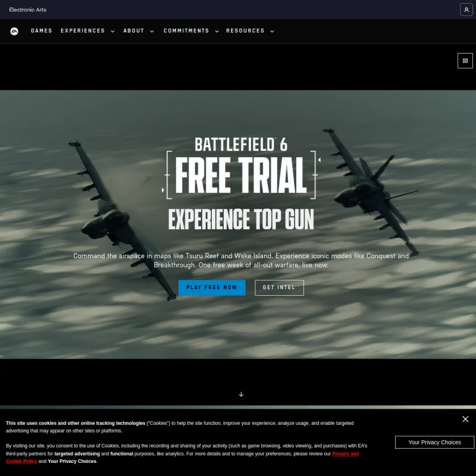Click the FREE TRIAL headline
The image size is (476, 476).
[241, 175]
